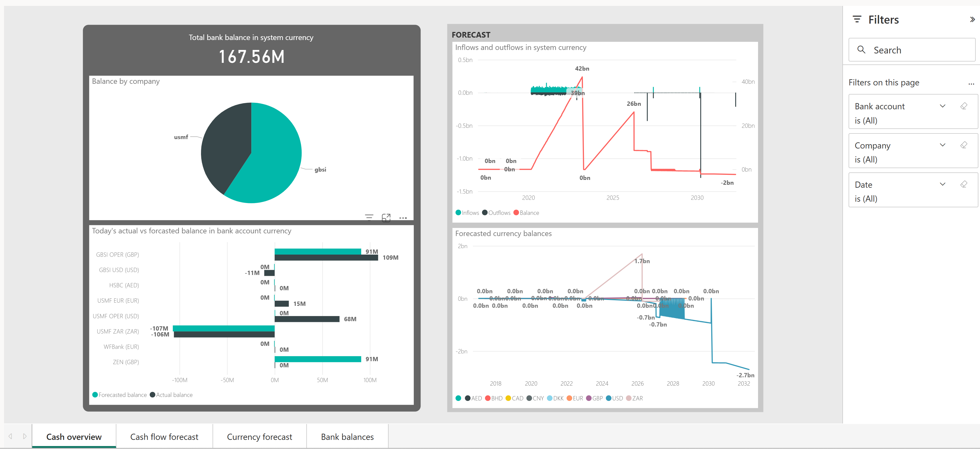Screen dimensions: 980x449
Task: Go to previous page arrow at bottom
Action: coord(11,436)
